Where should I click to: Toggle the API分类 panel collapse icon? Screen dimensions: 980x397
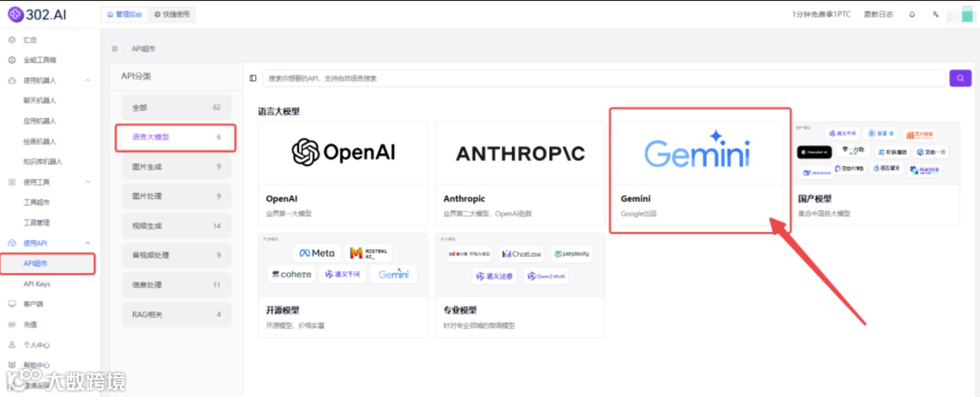coord(253,79)
